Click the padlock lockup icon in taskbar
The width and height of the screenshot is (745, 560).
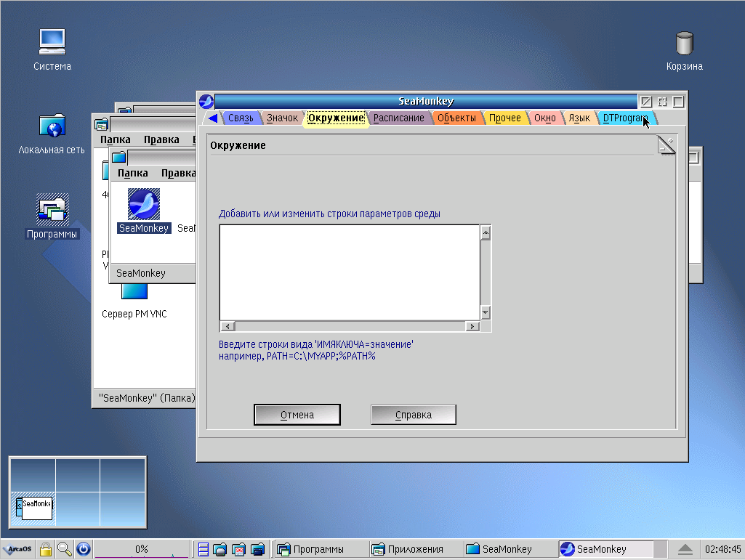pos(46,549)
